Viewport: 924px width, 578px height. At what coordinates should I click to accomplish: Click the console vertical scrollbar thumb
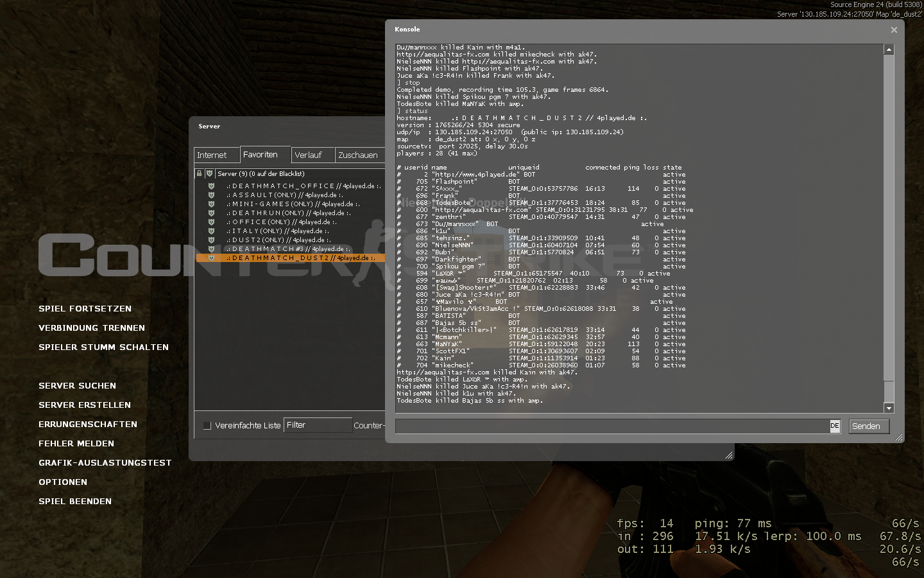[889, 218]
